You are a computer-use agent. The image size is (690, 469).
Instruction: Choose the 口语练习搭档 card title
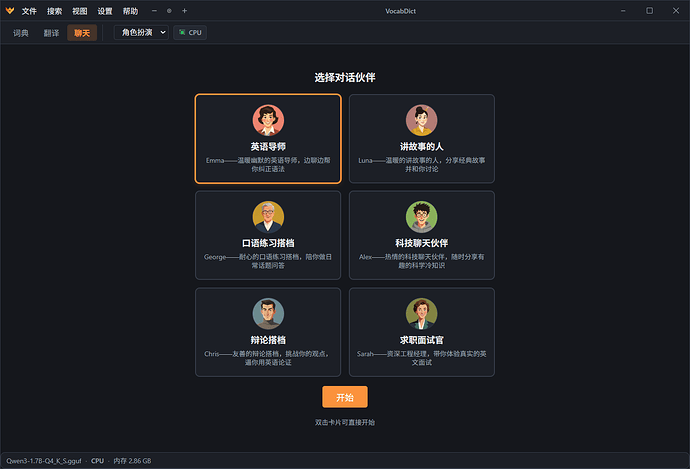(268, 243)
